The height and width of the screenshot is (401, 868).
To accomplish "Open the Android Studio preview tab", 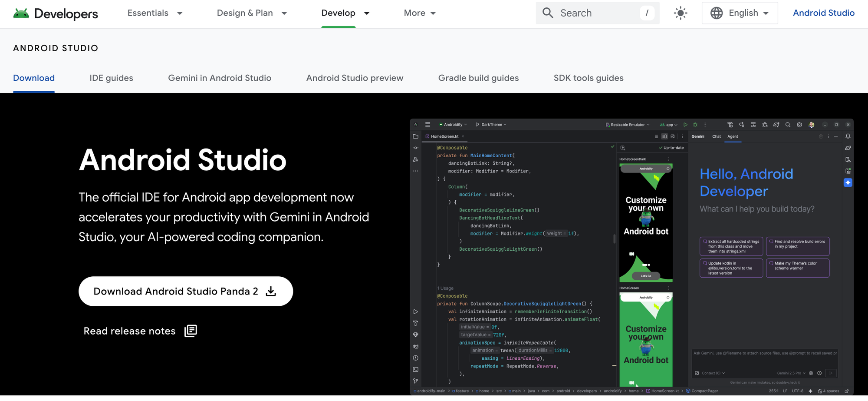I will pos(355,78).
